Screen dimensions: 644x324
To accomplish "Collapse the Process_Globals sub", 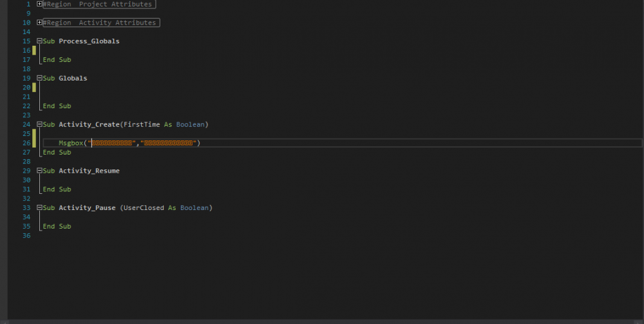I will pos(40,41).
